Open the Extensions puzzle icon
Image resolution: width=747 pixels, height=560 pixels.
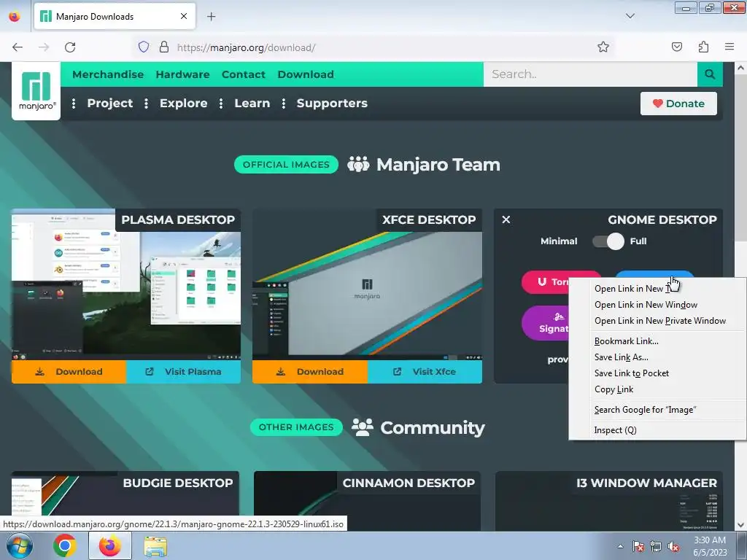coord(703,47)
